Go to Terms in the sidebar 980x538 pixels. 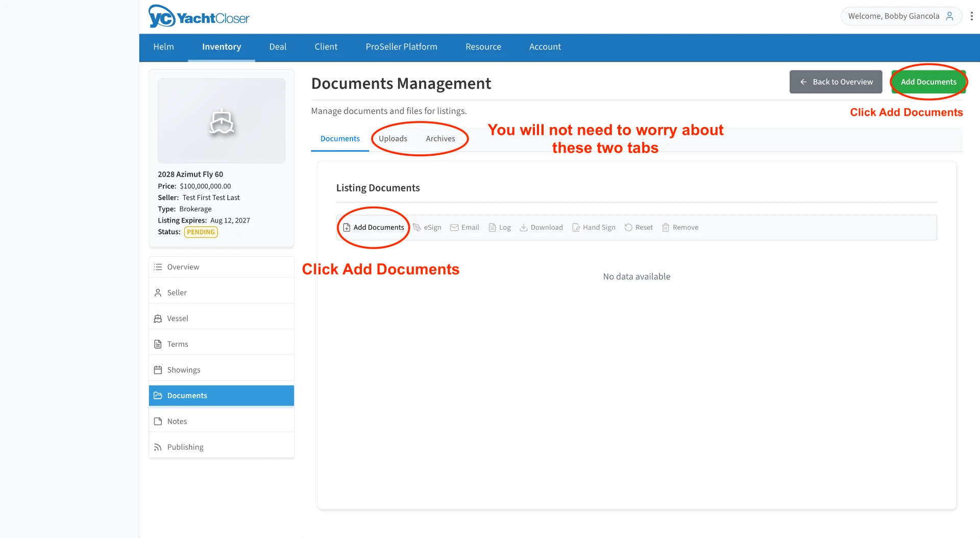pos(222,344)
